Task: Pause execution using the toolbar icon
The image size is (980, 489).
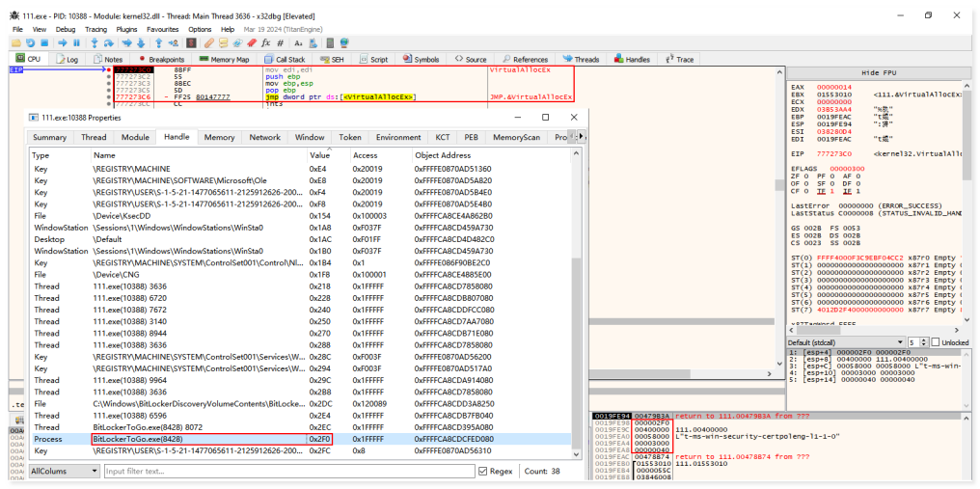Action: 76,43
